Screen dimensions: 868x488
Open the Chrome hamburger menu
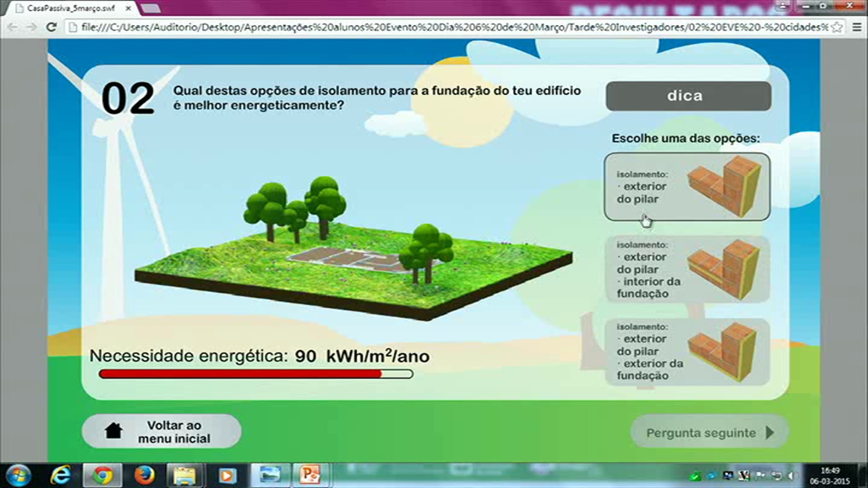(857, 27)
